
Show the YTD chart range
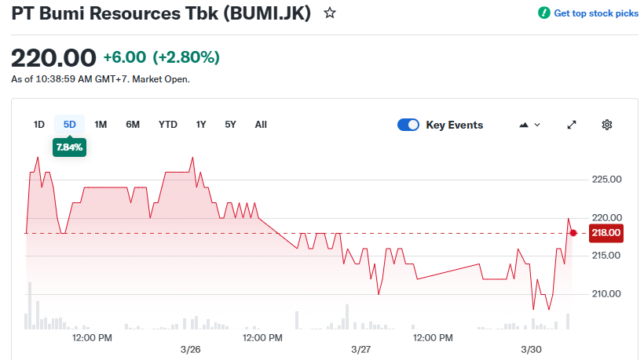[x=167, y=125]
